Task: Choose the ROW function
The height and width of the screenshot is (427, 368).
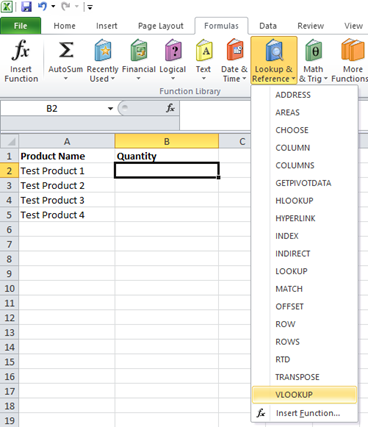Action: [x=304, y=325]
